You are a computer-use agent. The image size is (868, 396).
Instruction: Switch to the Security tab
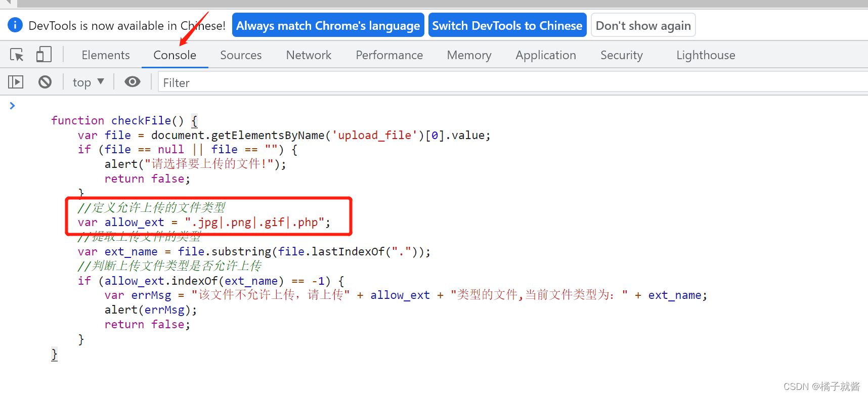pyautogui.click(x=621, y=55)
